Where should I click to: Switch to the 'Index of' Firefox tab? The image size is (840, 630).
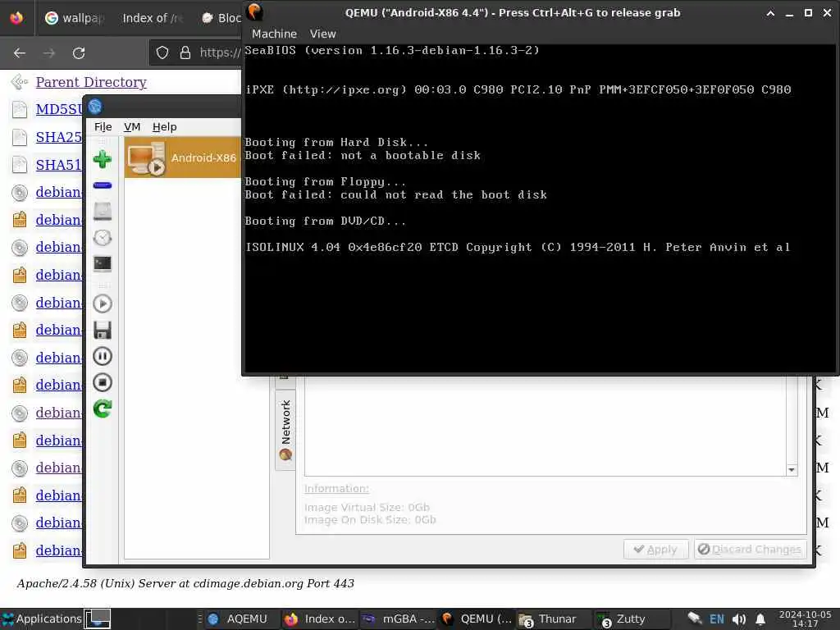click(x=153, y=18)
